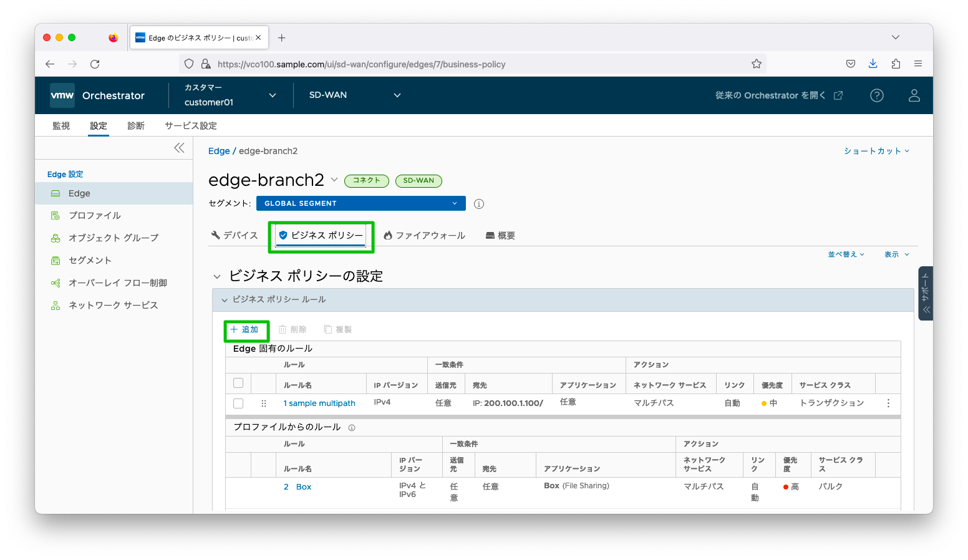Click the 削除 delete button
The width and height of the screenshot is (968, 560).
[293, 329]
